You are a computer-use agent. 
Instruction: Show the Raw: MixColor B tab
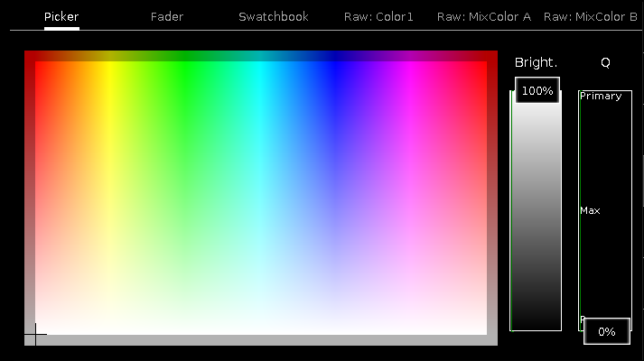coord(590,17)
